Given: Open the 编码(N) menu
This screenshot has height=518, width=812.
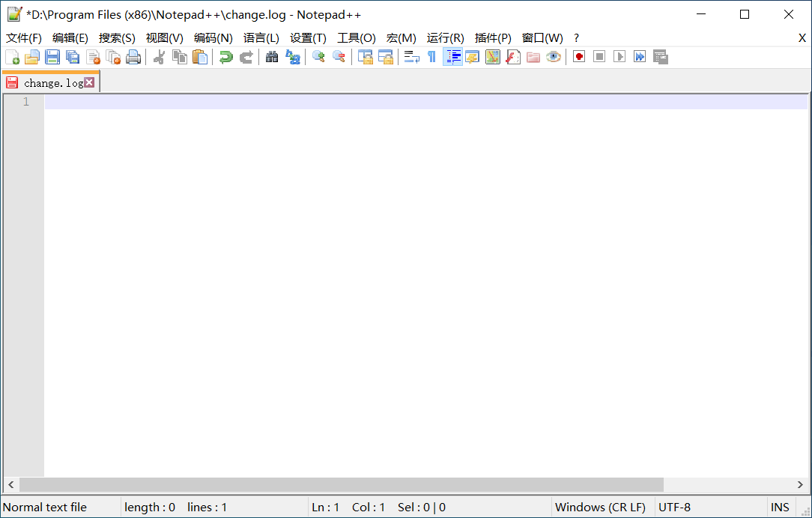Looking at the screenshot, I should point(213,37).
